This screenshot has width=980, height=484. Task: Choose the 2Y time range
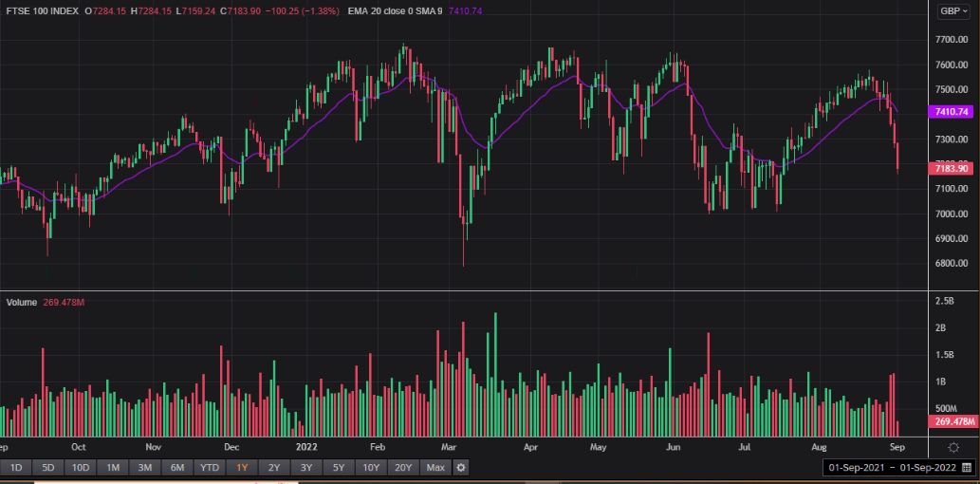[274, 468]
